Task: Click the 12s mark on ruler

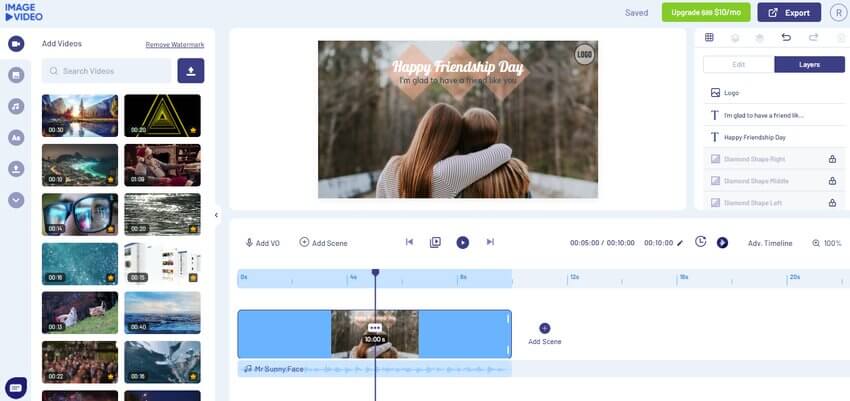Action: 574,277
